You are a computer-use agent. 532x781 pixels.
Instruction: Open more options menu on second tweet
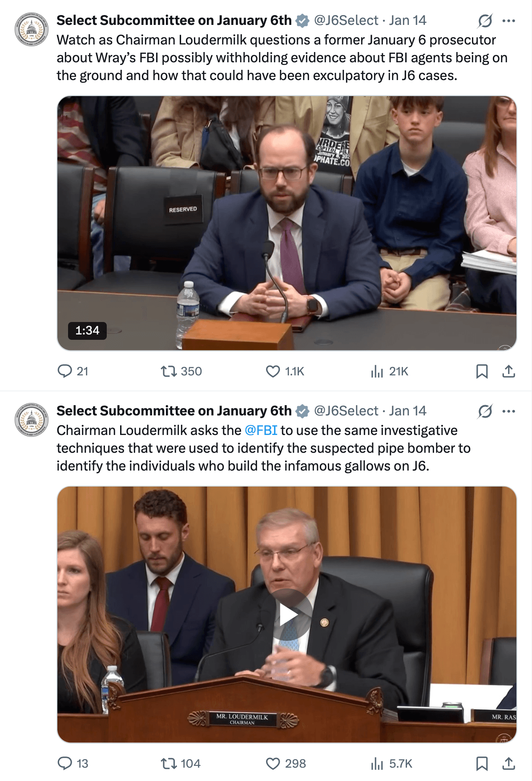click(508, 411)
